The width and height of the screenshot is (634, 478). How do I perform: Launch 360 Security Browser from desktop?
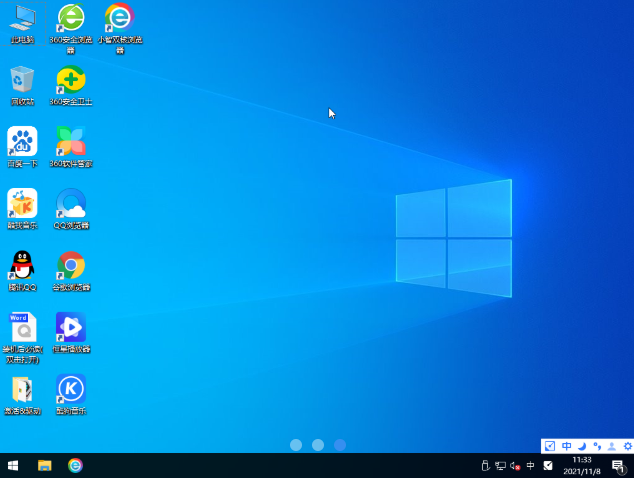point(71,20)
